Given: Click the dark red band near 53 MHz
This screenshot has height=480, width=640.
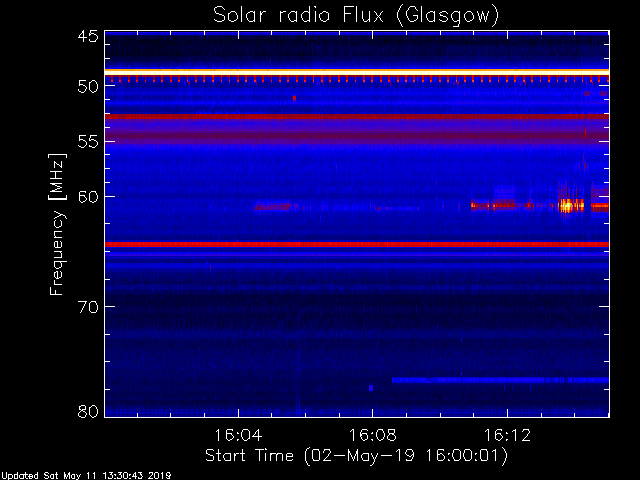Looking at the screenshot, I should pyautogui.click(x=357, y=117).
